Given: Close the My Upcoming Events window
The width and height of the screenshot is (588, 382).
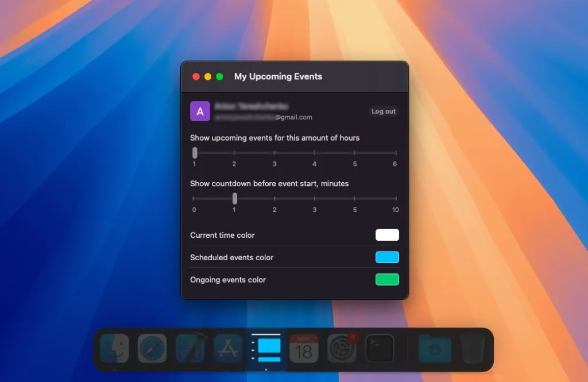Looking at the screenshot, I should pos(196,76).
